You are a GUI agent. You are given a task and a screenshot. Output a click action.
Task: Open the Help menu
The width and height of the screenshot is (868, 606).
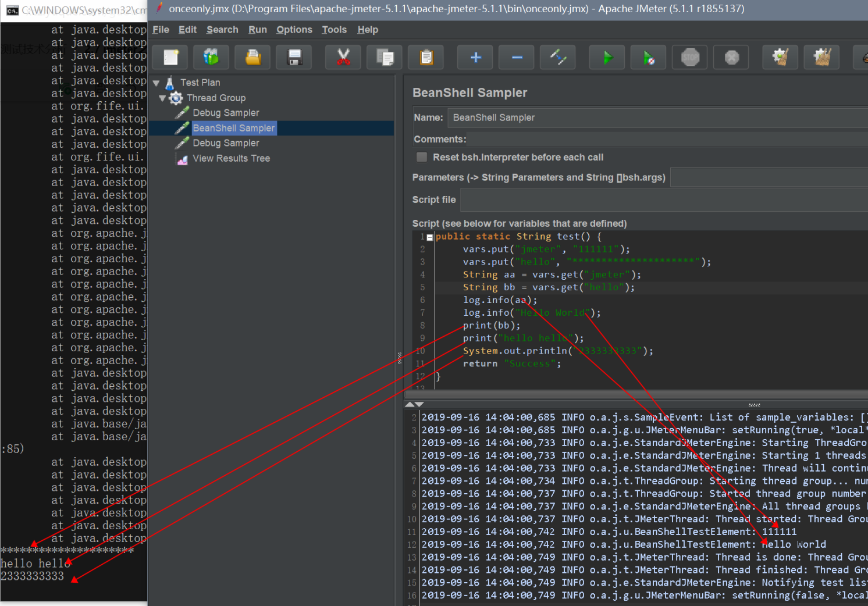pos(368,30)
